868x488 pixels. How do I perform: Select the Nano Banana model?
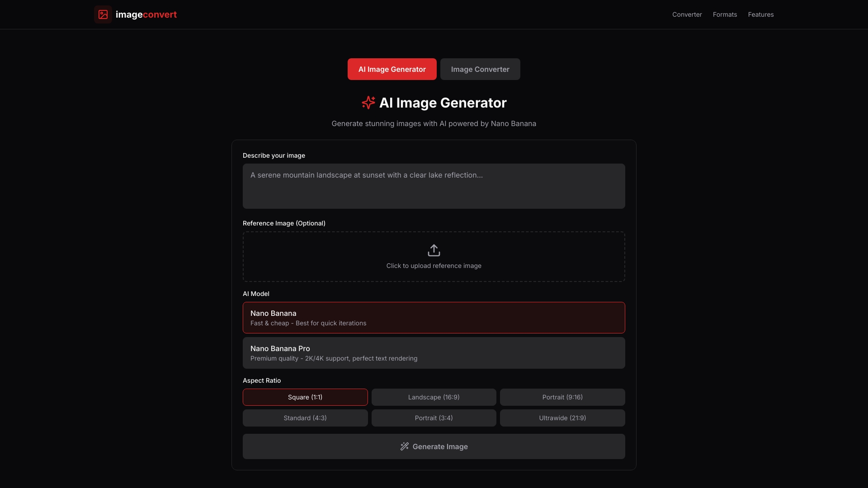pos(434,318)
